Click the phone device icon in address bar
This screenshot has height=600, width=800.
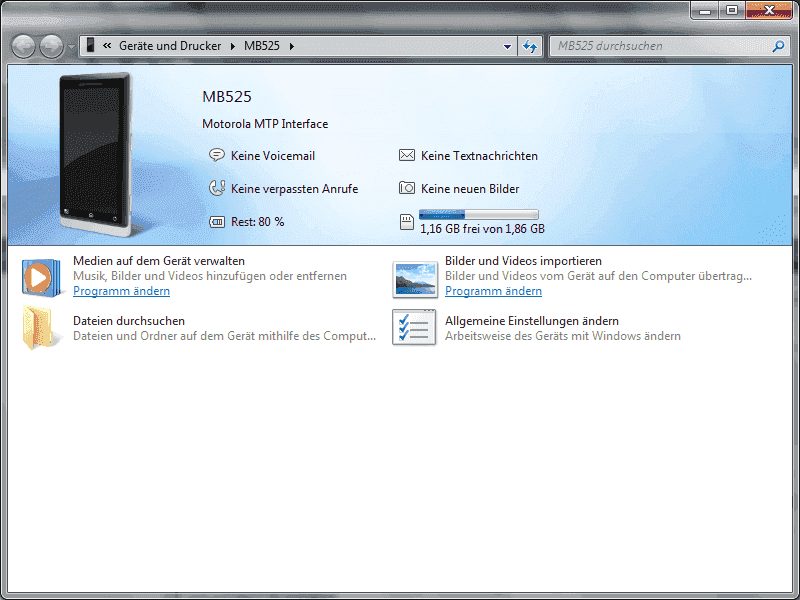90,45
